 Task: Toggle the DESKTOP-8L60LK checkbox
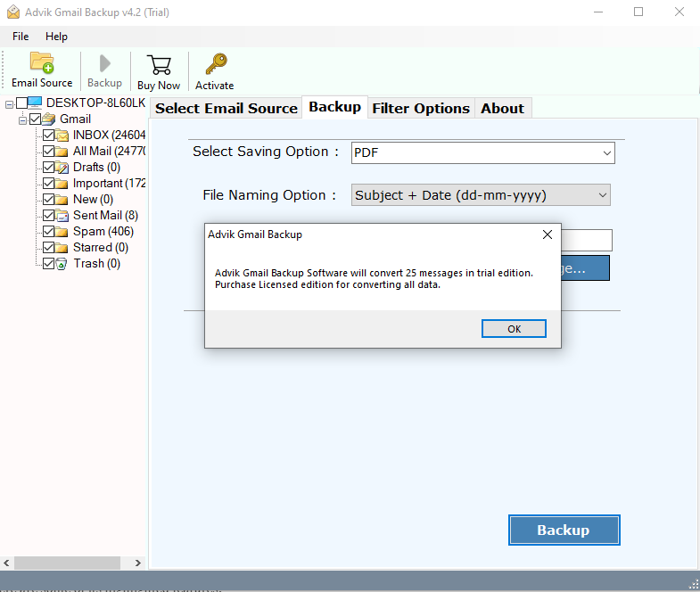(x=21, y=103)
